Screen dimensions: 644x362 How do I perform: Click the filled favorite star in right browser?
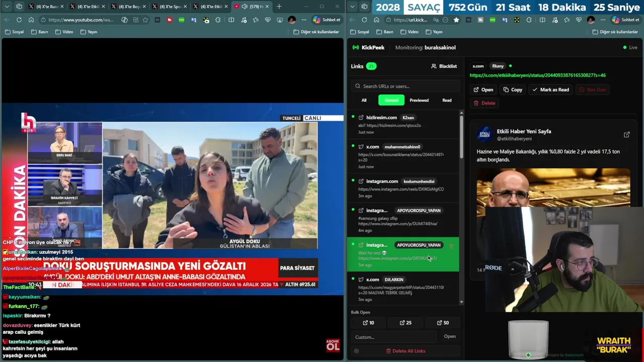tap(456, 20)
